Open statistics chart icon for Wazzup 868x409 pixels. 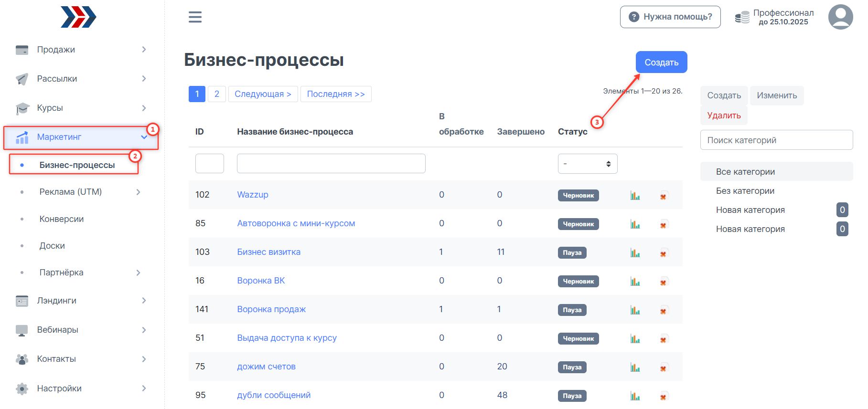click(635, 195)
